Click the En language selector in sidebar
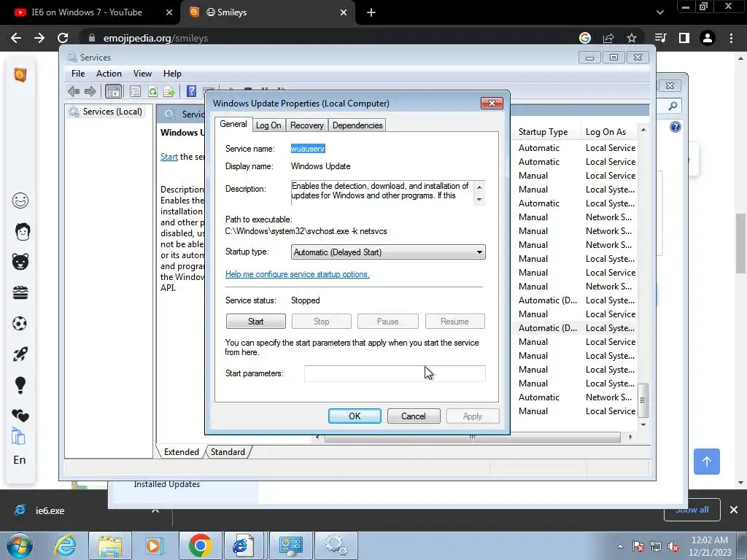The width and height of the screenshot is (747, 560). coord(20,460)
